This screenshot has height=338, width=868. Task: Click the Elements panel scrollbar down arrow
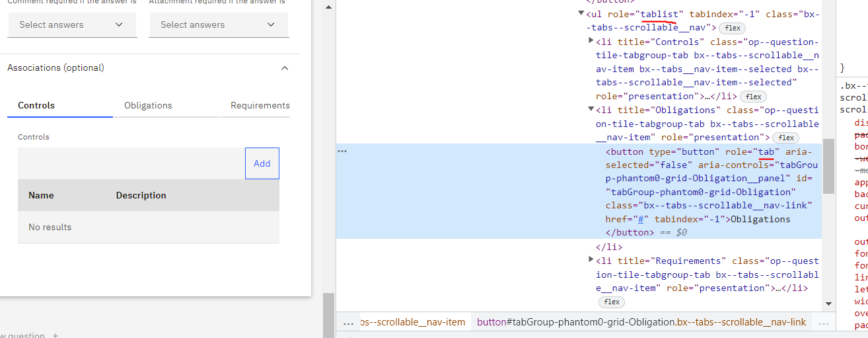click(828, 304)
